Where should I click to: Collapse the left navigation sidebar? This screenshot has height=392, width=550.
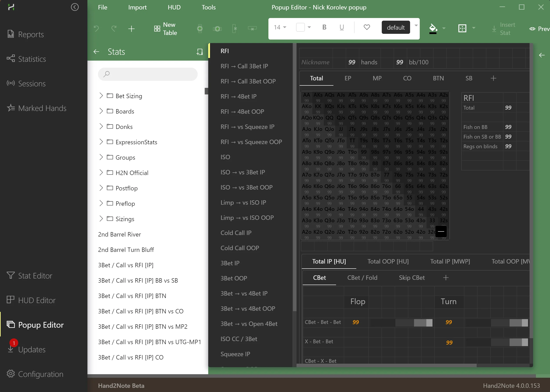click(75, 7)
